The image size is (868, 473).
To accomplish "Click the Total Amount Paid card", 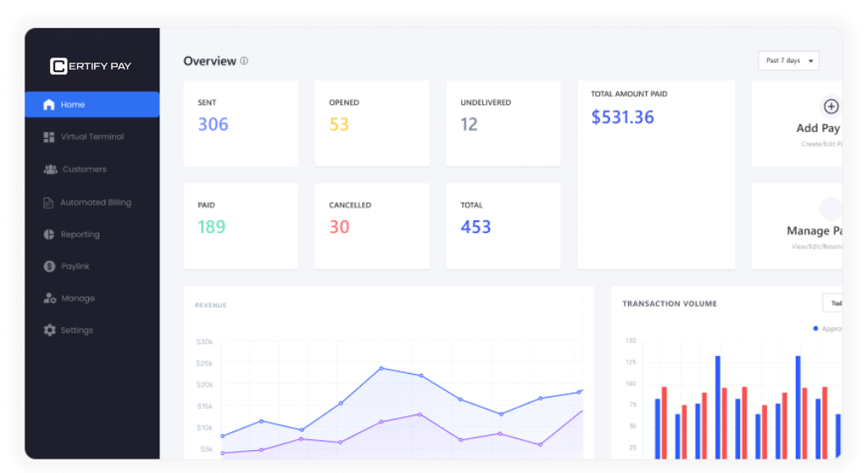I will click(x=656, y=175).
